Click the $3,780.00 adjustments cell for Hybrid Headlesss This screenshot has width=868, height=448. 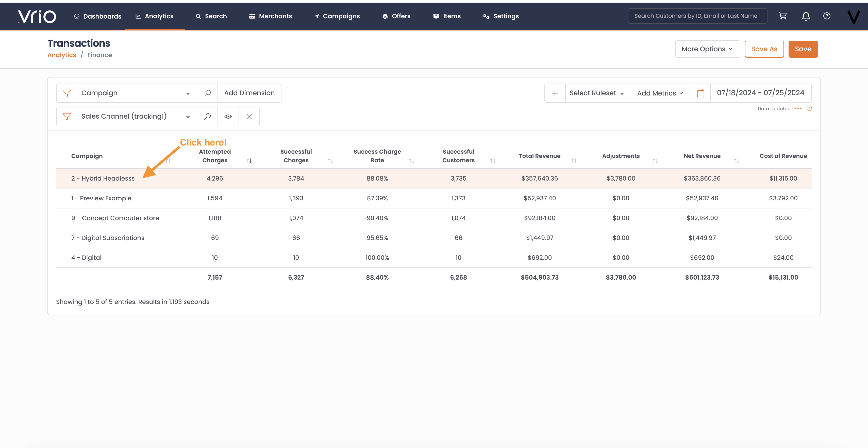[621, 178]
